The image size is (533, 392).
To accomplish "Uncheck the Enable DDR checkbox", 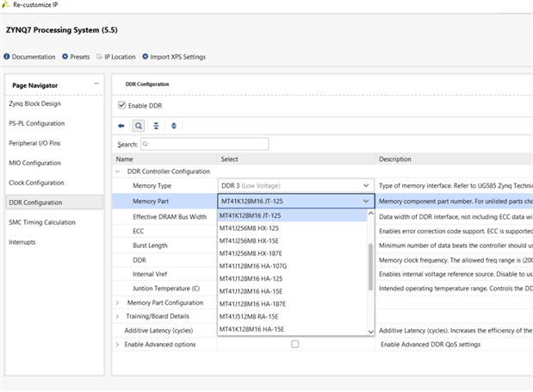I will (121, 106).
